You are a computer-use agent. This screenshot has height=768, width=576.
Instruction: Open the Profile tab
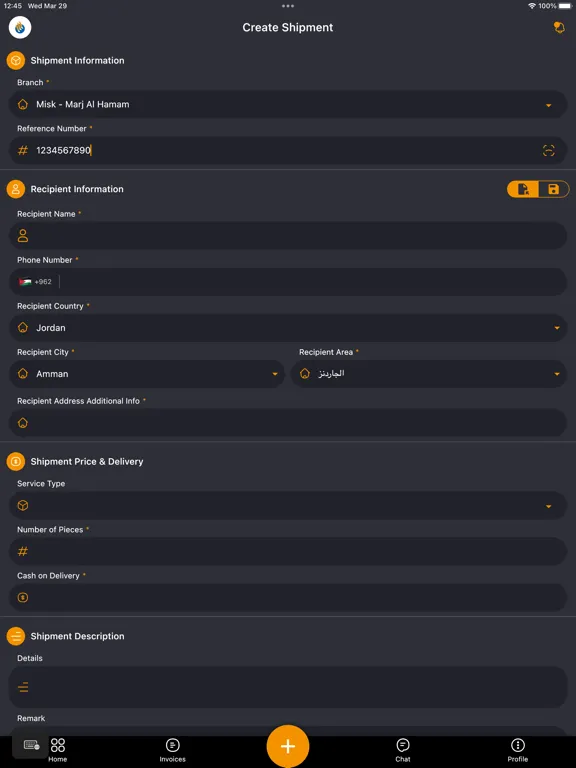pos(518,750)
